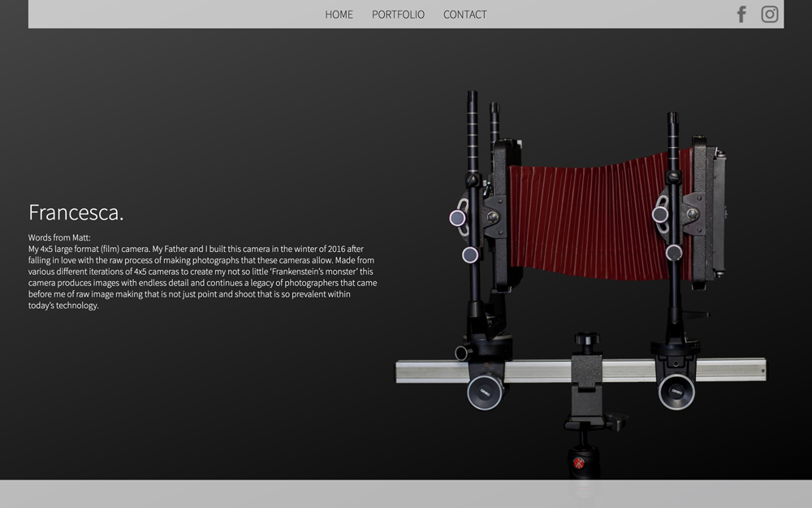
Task: Click the 'Words from Matt:' text
Action: 59,237
